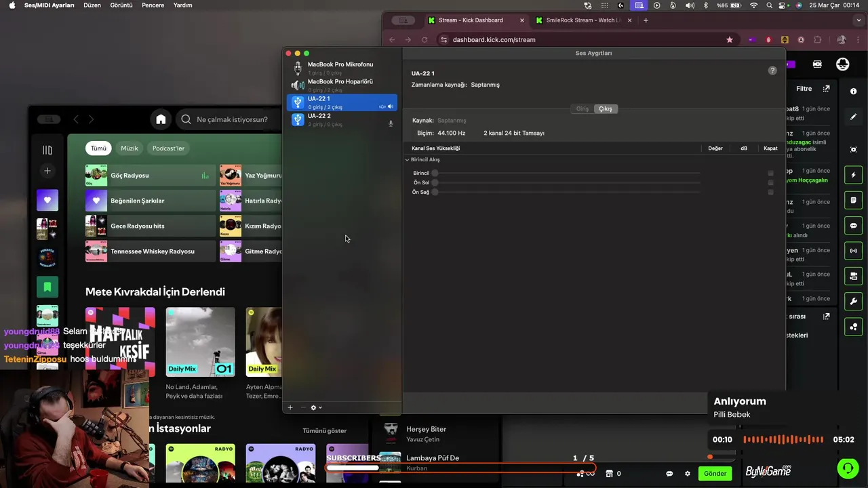The image size is (868, 488).
Task: Open Beğenilen Şarkılar in Spotify
Action: tap(151, 201)
